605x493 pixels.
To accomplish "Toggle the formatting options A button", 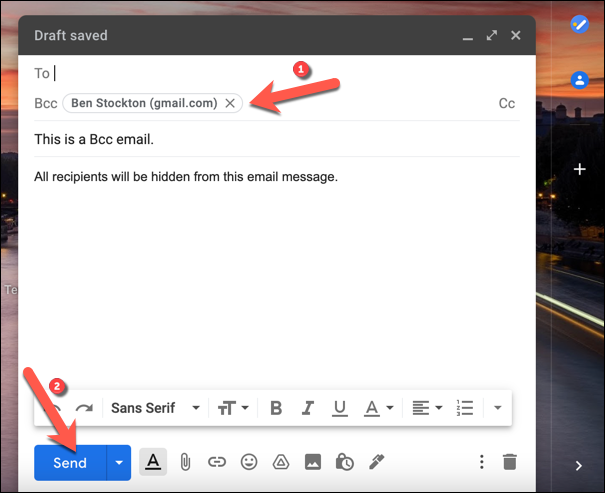I will click(x=153, y=462).
